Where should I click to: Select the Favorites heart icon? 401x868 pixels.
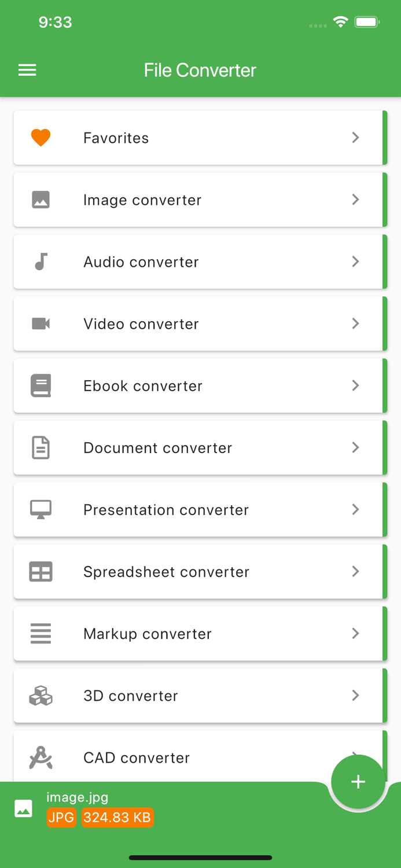pyautogui.click(x=41, y=137)
